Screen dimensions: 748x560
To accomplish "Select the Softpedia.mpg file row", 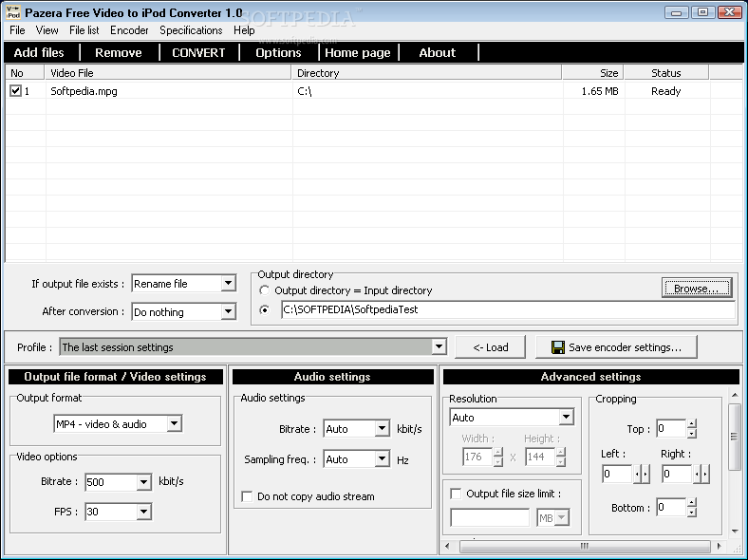I will click(x=374, y=90).
